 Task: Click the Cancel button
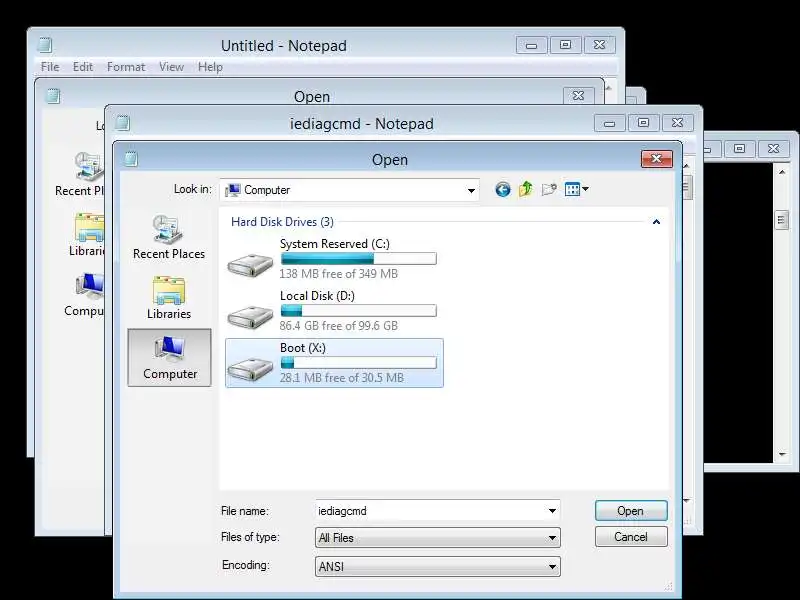coord(631,537)
